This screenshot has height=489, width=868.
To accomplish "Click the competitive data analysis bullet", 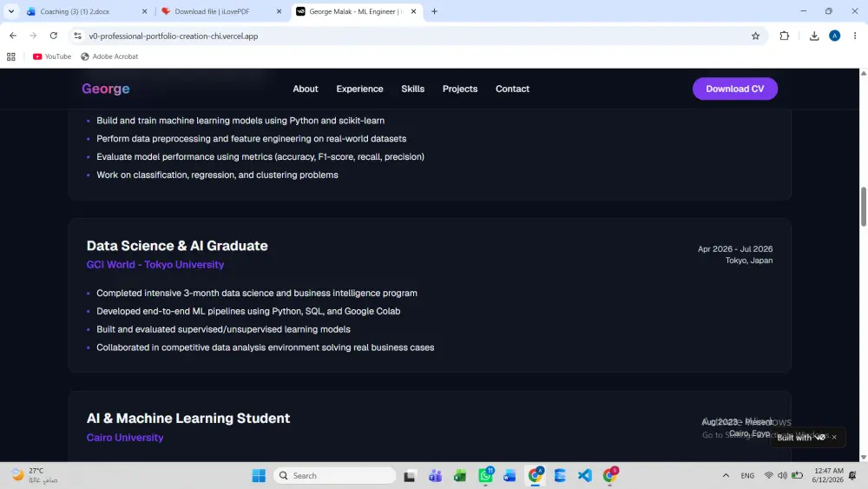I will tap(265, 347).
